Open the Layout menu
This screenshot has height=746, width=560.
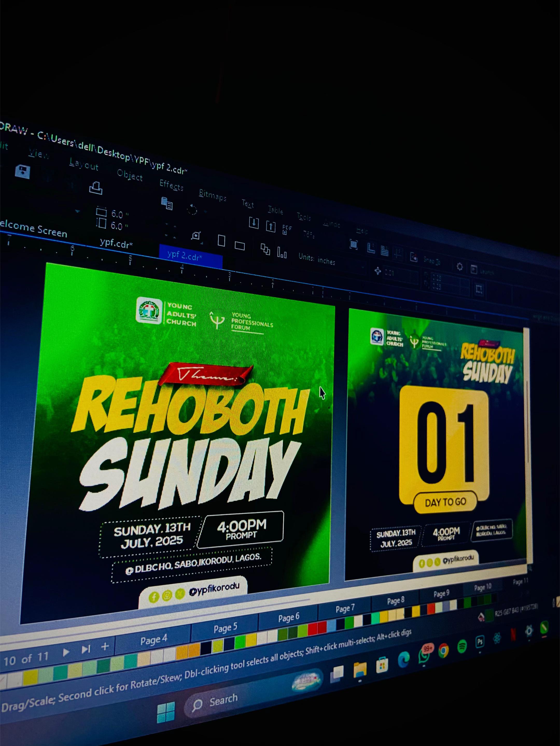pyautogui.click(x=84, y=165)
